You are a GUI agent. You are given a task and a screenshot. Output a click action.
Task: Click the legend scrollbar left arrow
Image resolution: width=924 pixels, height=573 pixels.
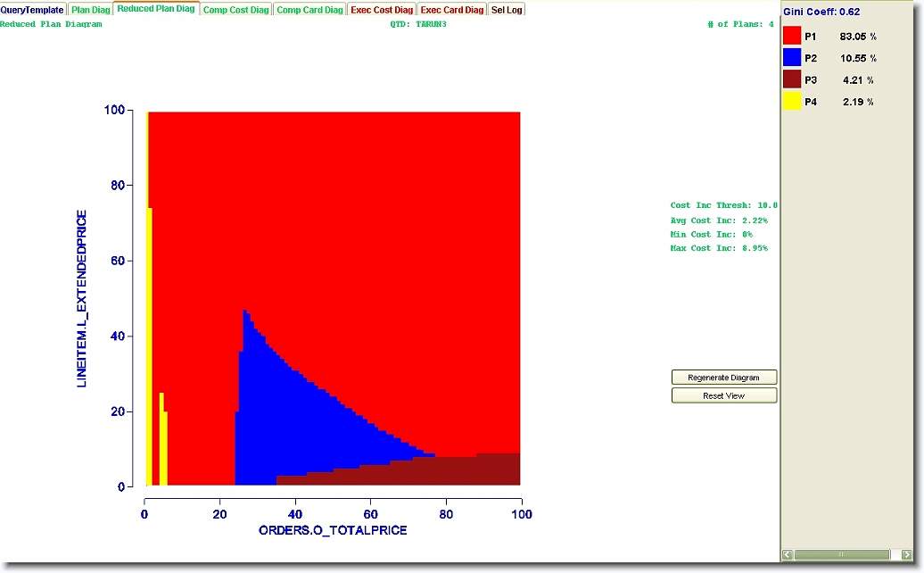[788, 555]
